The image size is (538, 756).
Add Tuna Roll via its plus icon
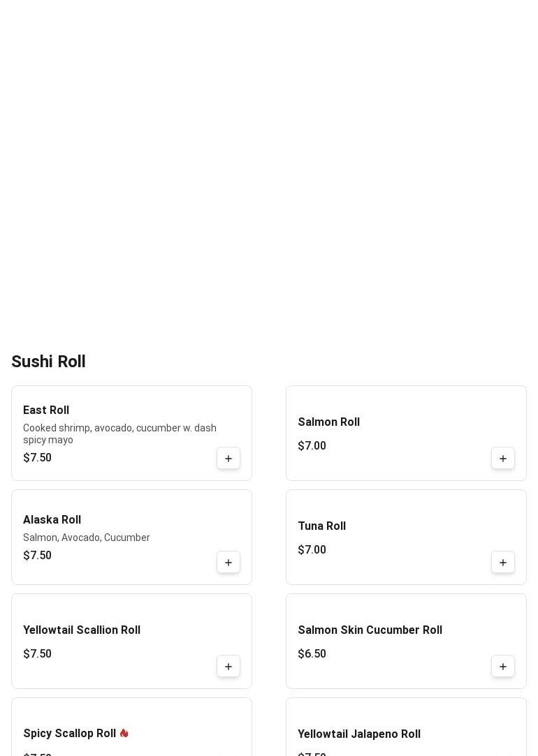pos(503,563)
